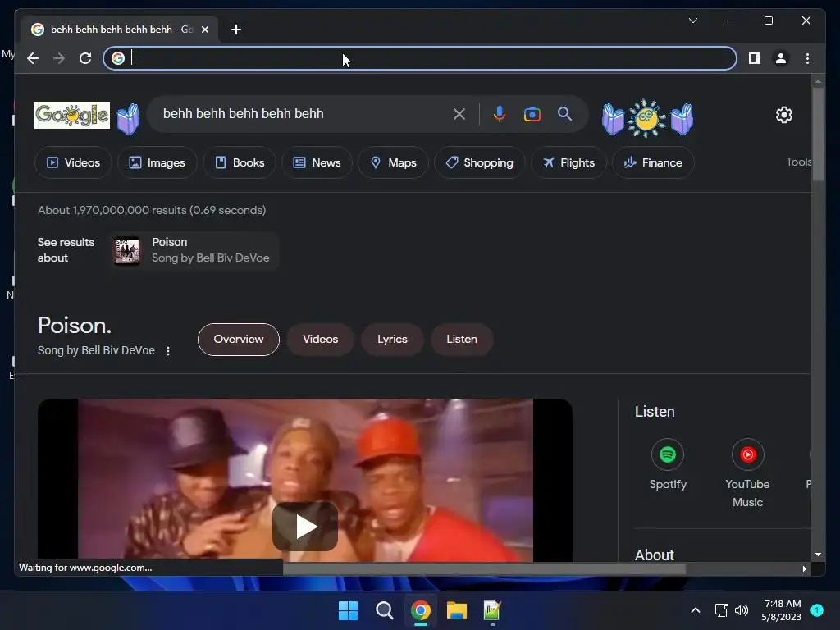Select the Listen chip
The height and width of the screenshot is (630, 840).
462,339
